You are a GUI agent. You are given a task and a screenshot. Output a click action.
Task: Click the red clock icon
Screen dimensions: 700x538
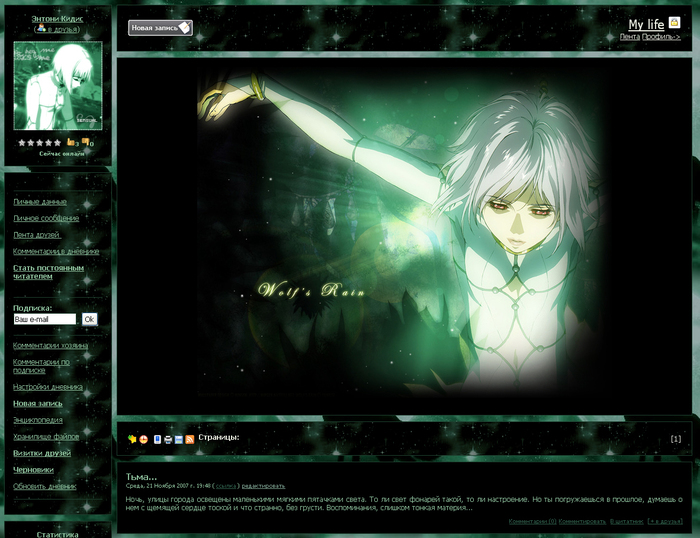[x=143, y=439]
